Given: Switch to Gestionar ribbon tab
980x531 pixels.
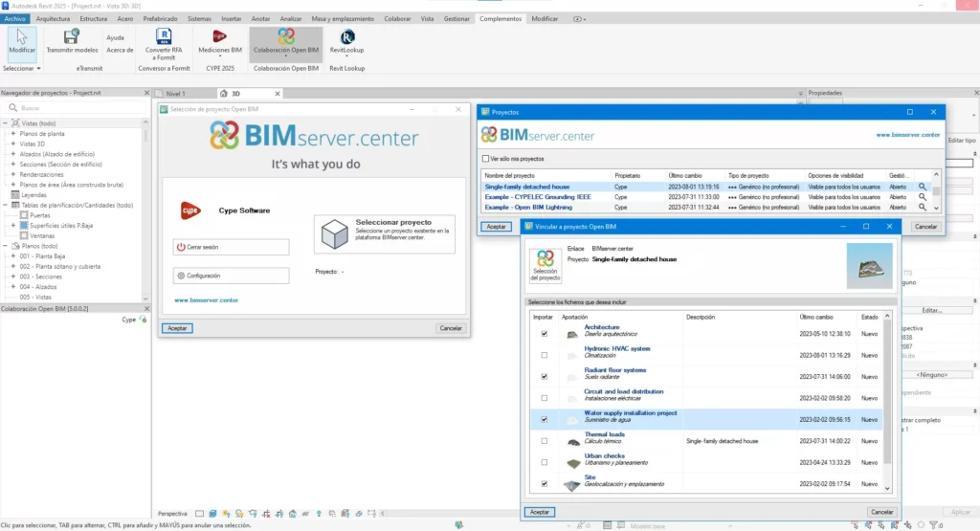Looking at the screenshot, I should click(457, 19).
